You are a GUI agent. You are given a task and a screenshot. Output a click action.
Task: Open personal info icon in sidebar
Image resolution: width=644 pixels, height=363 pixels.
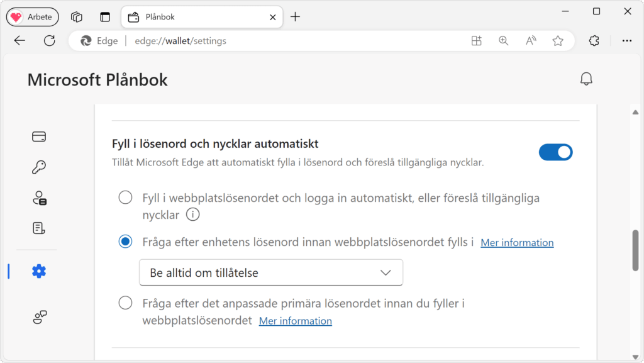[x=40, y=198]
